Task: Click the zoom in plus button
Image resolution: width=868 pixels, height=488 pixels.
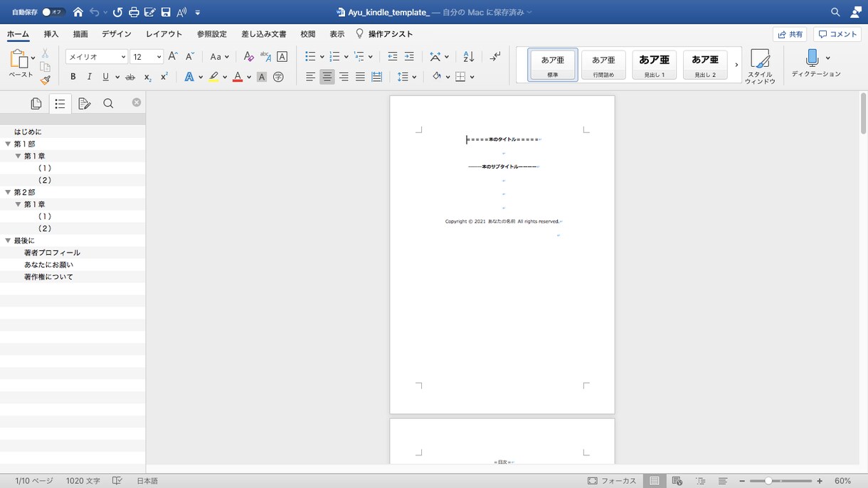Action: coord(820,481)
